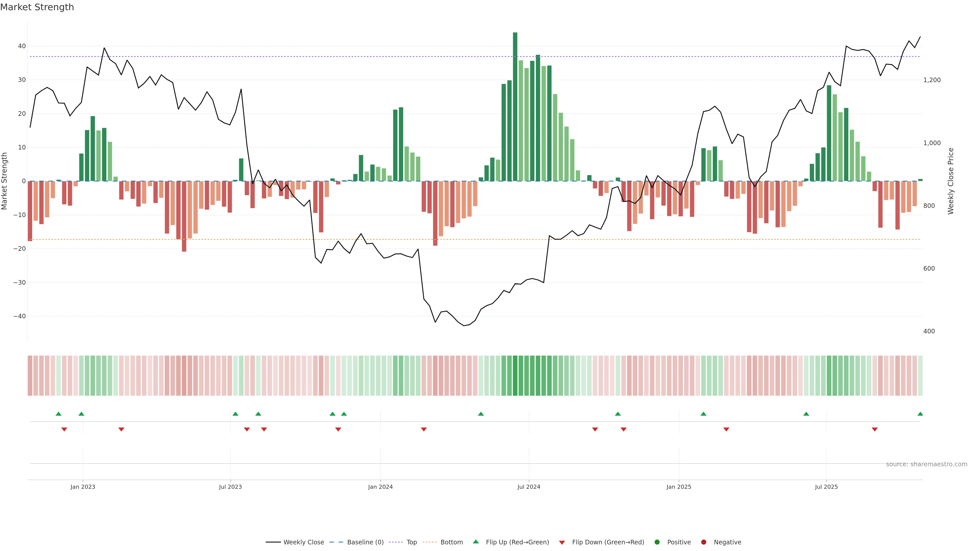980x551 pixels.
Task: Click the sharemaestro.com source text
Action: coord(926,464)
